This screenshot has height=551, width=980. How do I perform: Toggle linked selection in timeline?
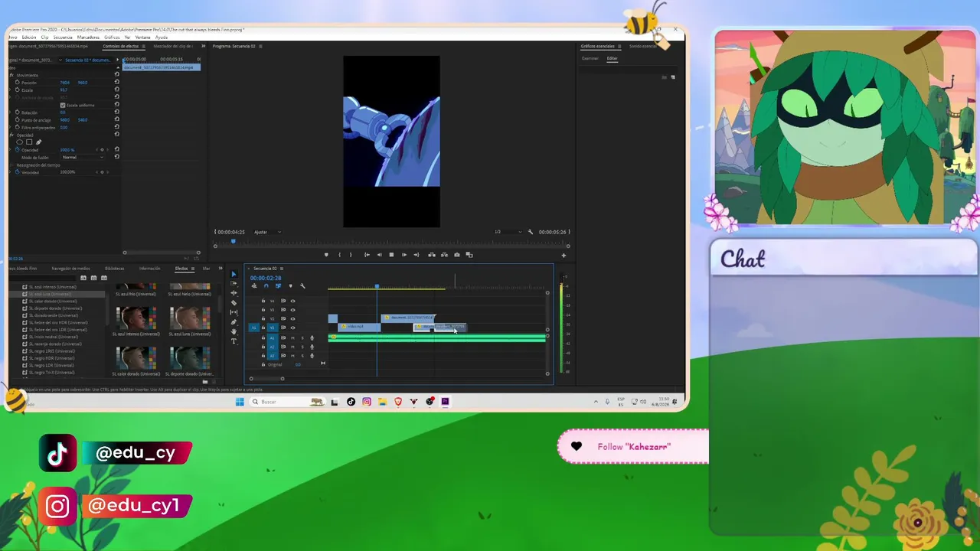[278, 286]
